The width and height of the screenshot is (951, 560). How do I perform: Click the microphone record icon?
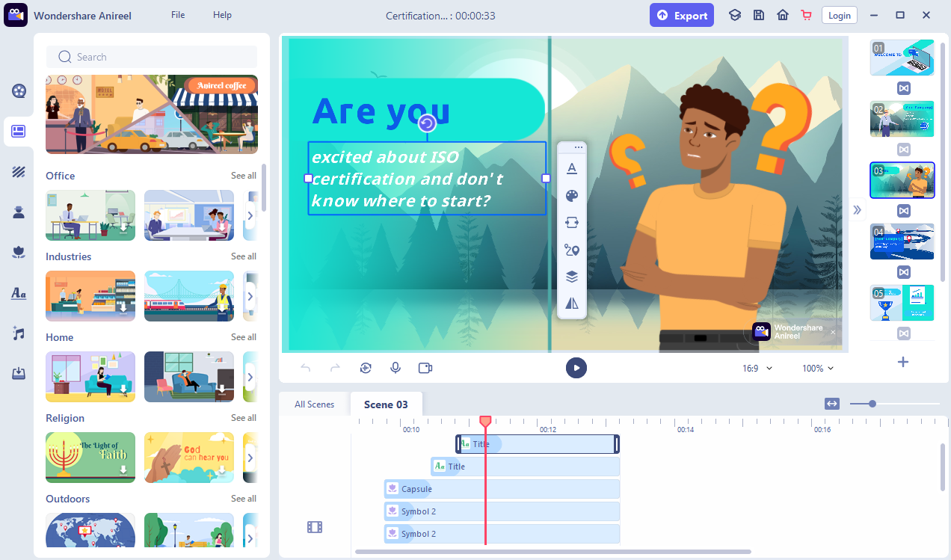396,368
